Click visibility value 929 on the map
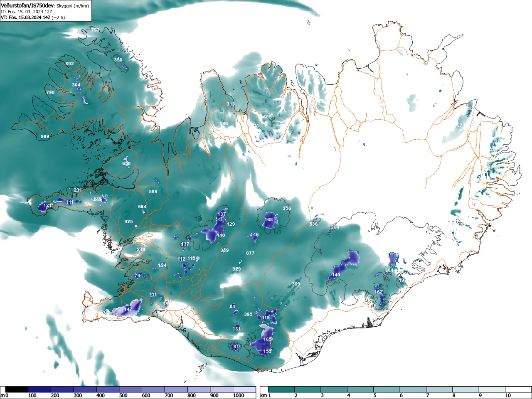The width and height of the screenshot is (532, 399). (236, 269)
